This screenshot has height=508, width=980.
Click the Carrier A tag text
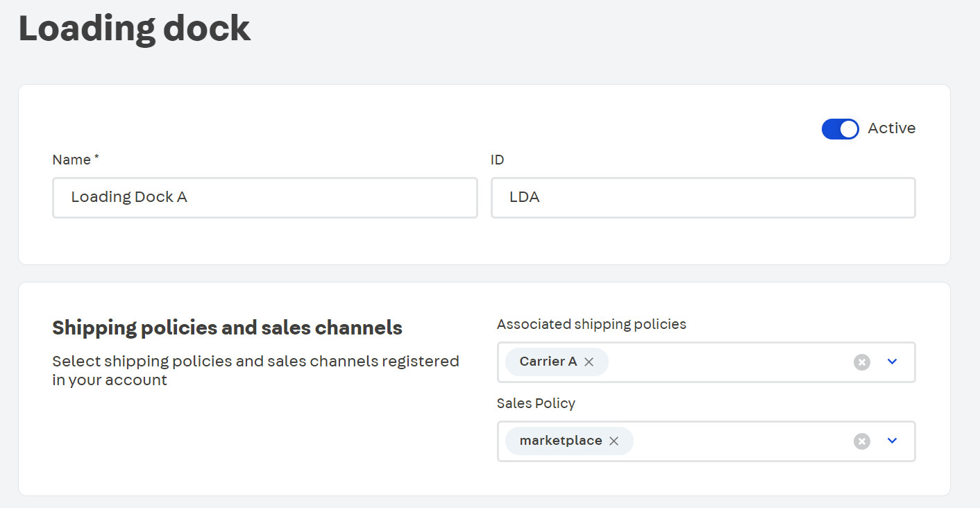tap(548, 362)
